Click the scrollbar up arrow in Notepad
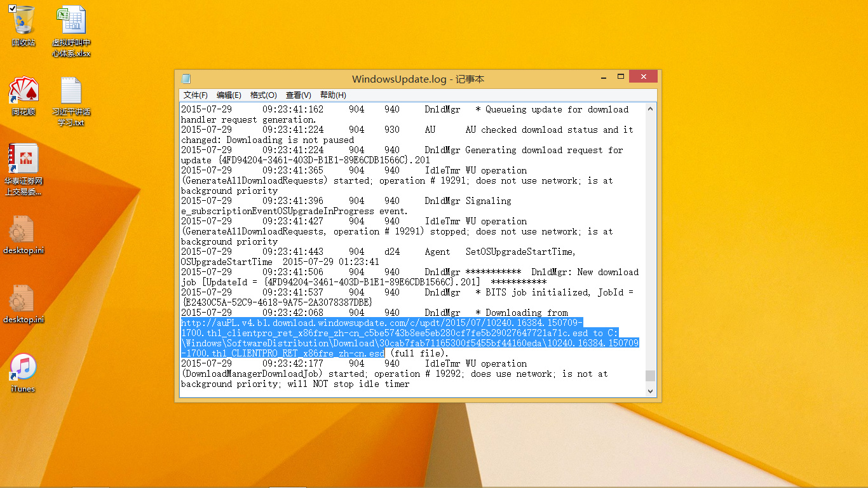868x488 pixels. [x=650, y=109]
